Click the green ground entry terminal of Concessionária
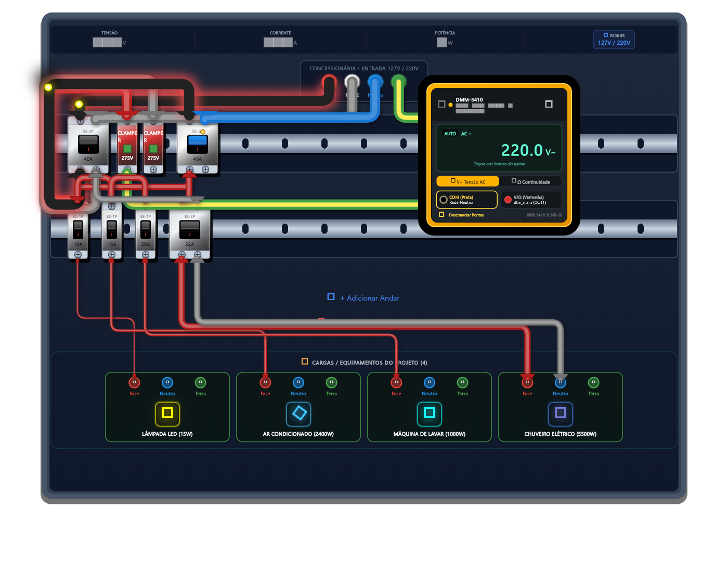 tap(399, 82)
